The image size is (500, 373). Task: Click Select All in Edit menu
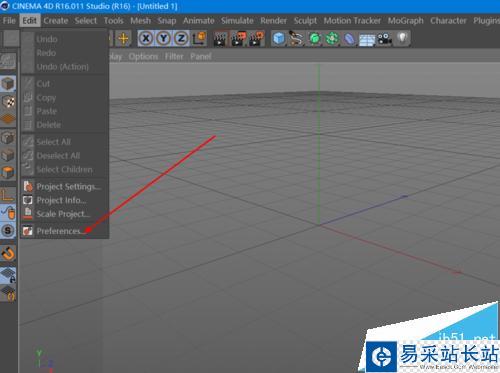coord(65,142)
